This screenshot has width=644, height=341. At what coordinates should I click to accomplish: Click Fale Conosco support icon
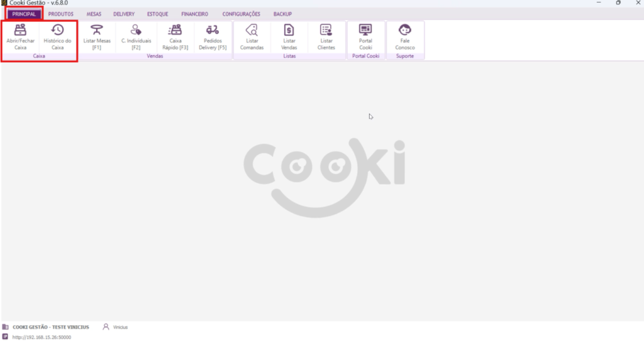click(405, 36)
